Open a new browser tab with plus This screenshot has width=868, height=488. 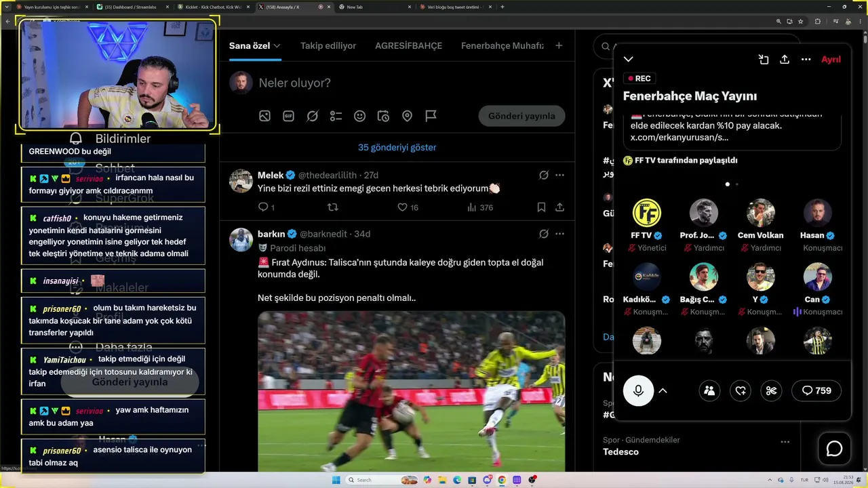[502, 7]
